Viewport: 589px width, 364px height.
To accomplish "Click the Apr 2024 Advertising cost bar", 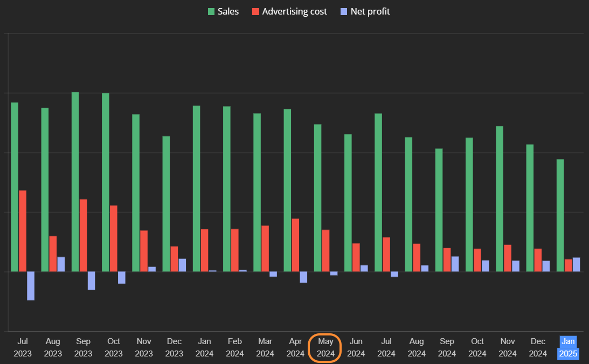I will point(296,245).
